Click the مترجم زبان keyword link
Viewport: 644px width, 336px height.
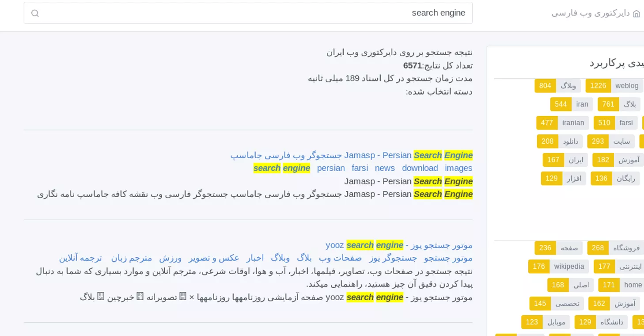tap(132, 258)
